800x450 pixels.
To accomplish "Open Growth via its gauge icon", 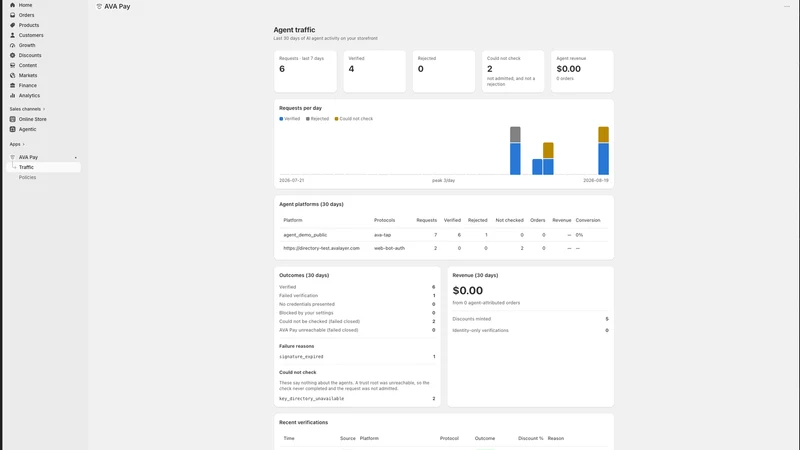I will pos(13,45).
